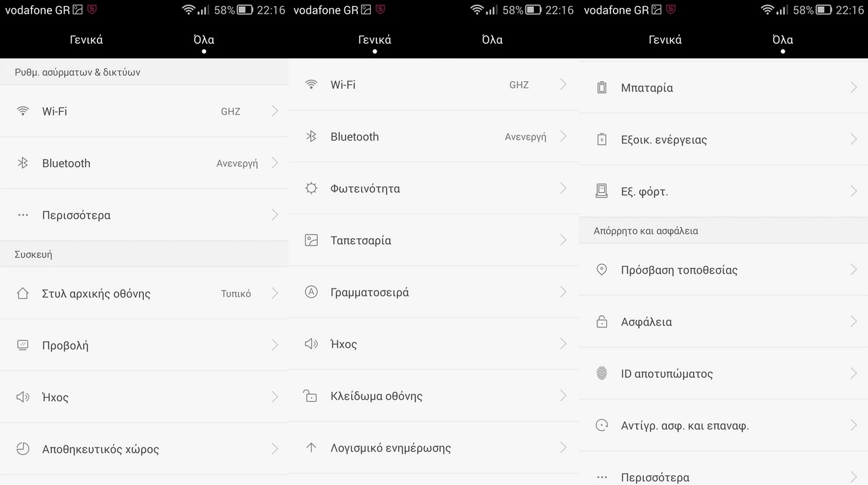Tap the brightness sun icon beside Φωτεινότητα
The width and height of the screenshot is (868, 485).
311,188
